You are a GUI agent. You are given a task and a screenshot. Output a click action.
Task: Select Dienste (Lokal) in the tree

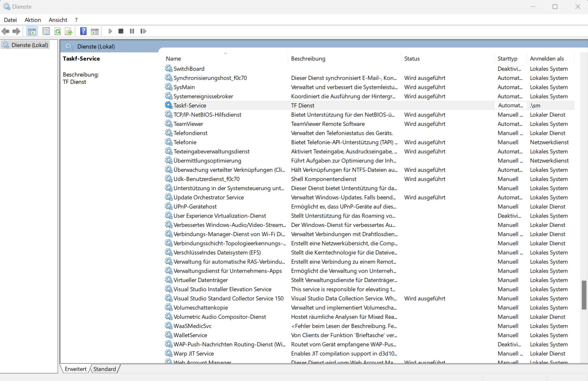point(30,45)
